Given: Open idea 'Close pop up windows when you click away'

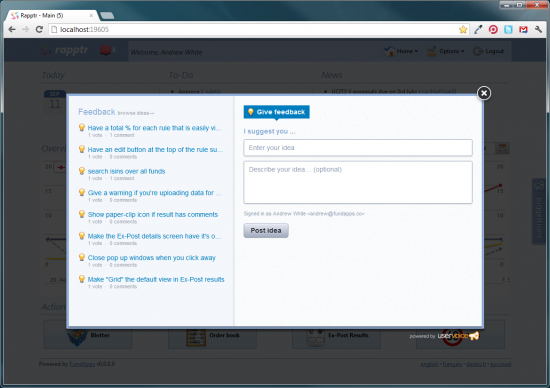Looking at the screenshot, I should 152,258.
